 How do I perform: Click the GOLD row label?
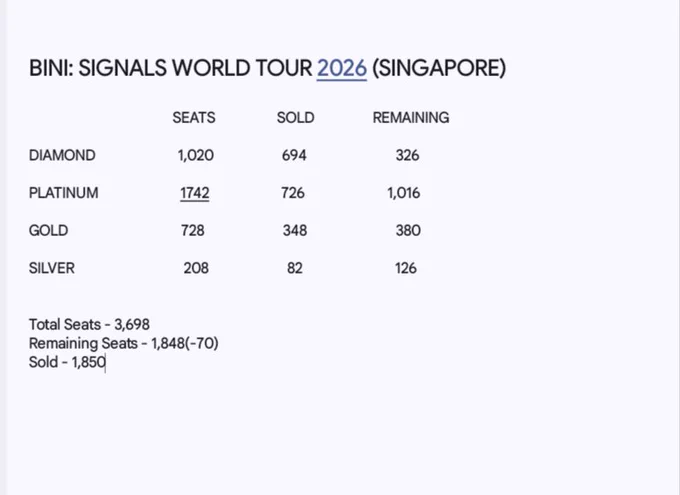coord(48,230)
